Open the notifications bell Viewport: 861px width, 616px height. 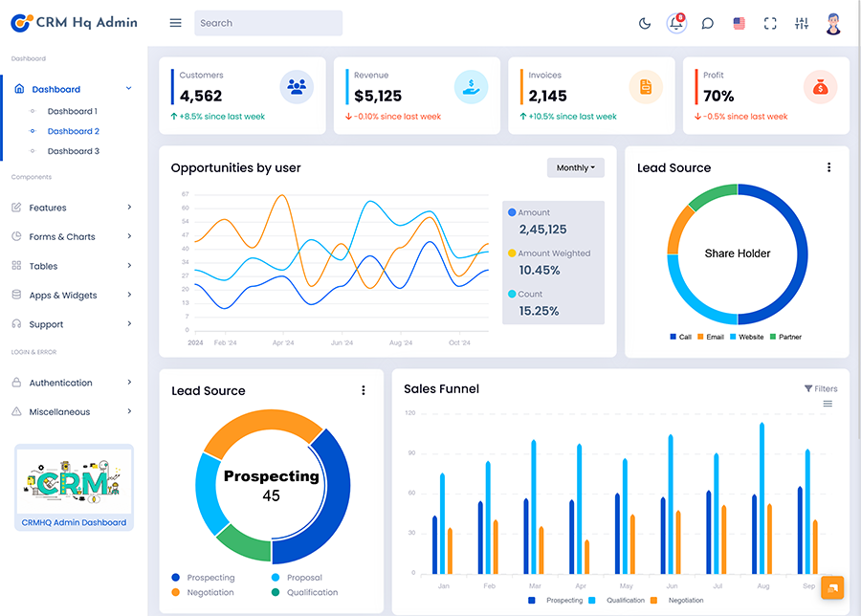(x=676, y=23)
